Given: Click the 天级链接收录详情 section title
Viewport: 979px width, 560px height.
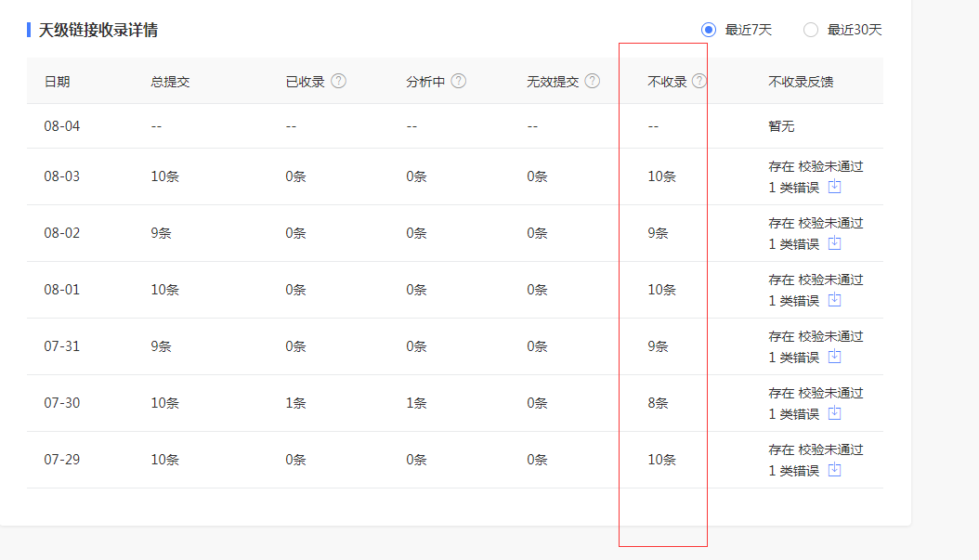Looking at the screenshot, I should [x=98, y=31].
